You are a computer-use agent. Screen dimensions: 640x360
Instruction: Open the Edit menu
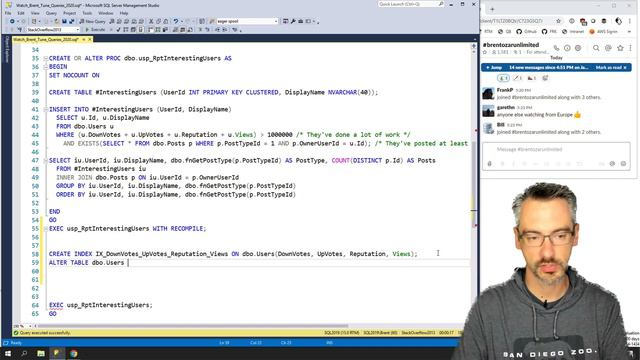point(21,13)
